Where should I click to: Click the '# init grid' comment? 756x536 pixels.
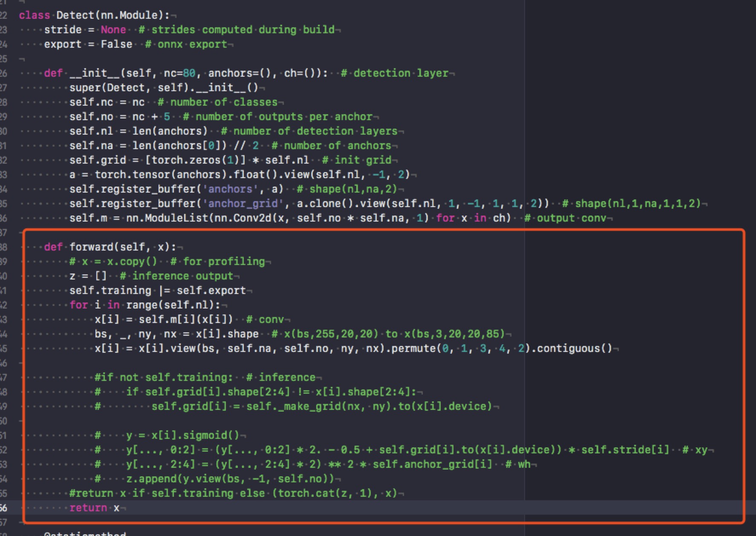pyautogui.click(x=357, y=160)
